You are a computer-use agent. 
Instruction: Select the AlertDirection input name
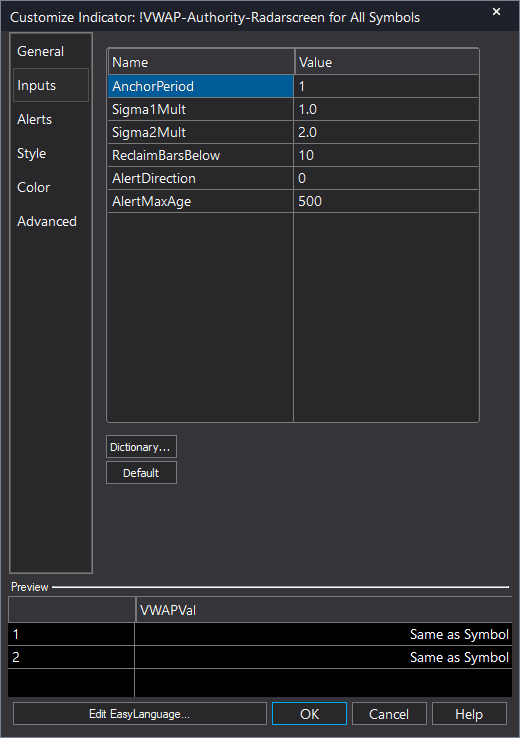coord(200,178)
